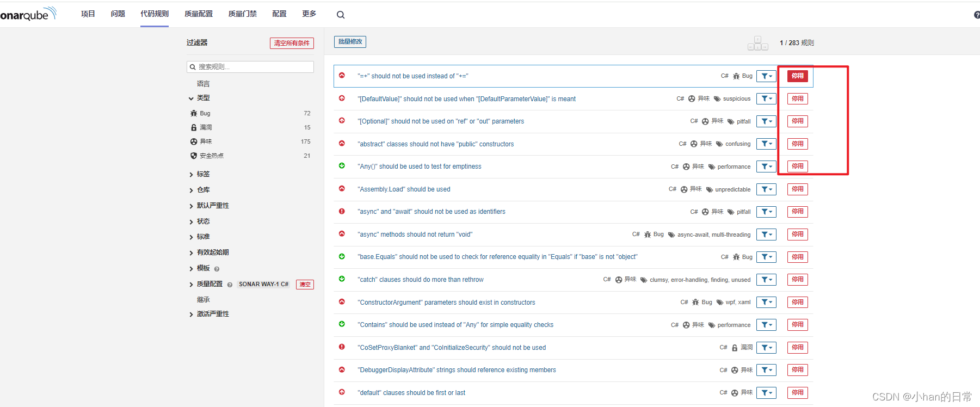Click severity icon for "async" and "await" identifiers rule
Viewport: 980px width, 407px height.
(342, 211)
